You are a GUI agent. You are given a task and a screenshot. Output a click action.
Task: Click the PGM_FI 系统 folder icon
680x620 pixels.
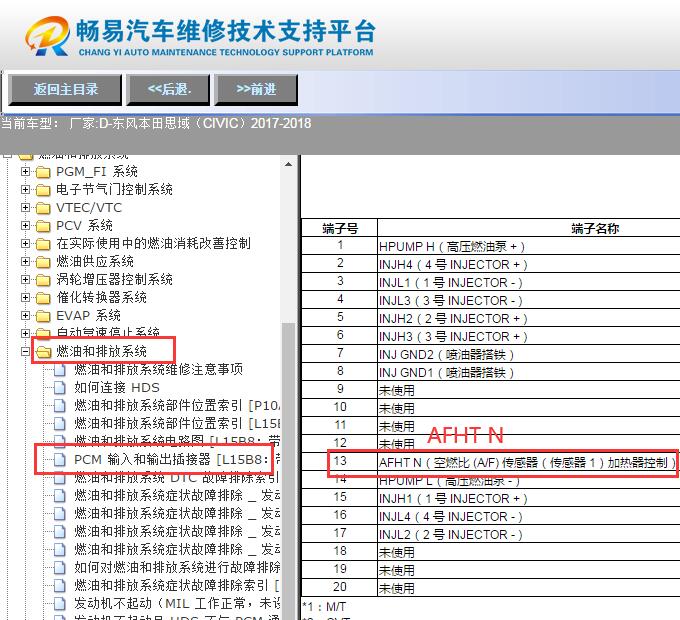pyautogui.click(x=43, y=172)
